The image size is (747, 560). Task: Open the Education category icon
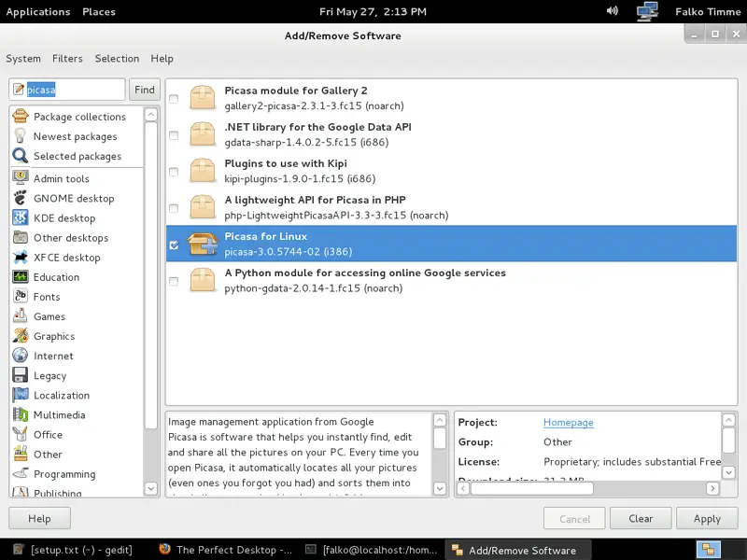point(20,276)
